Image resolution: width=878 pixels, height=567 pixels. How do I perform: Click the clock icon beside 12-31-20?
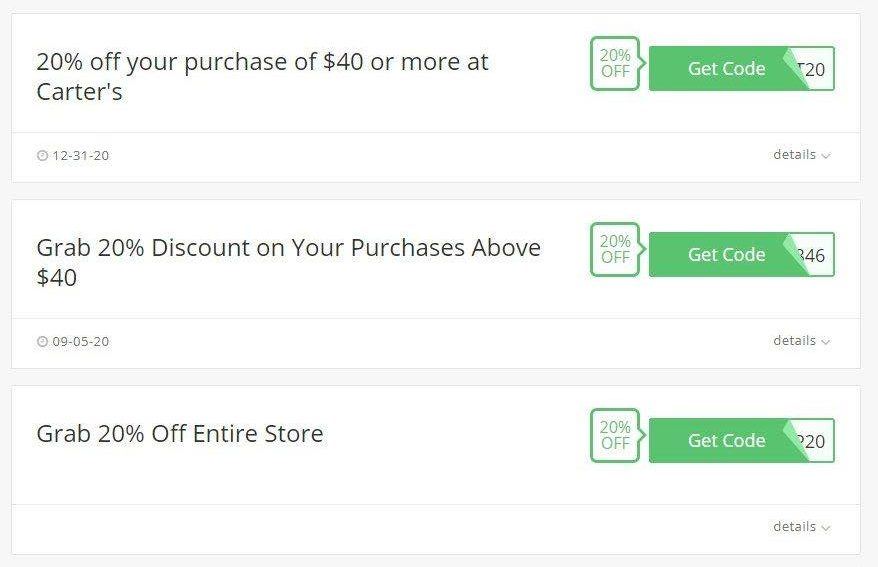(x=43, y=156)
